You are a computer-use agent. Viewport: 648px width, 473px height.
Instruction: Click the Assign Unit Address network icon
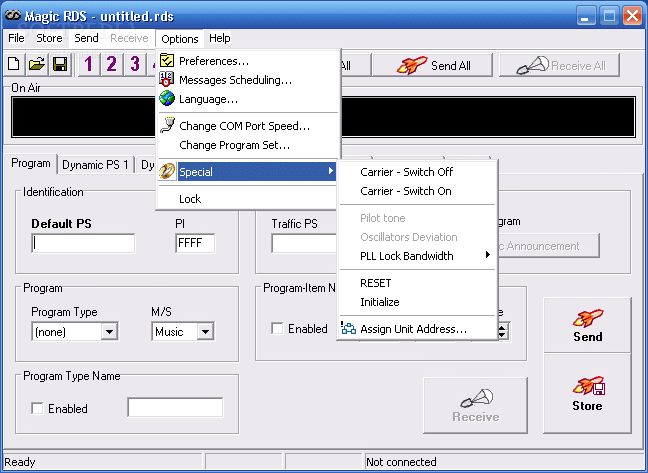coord(349,328)
